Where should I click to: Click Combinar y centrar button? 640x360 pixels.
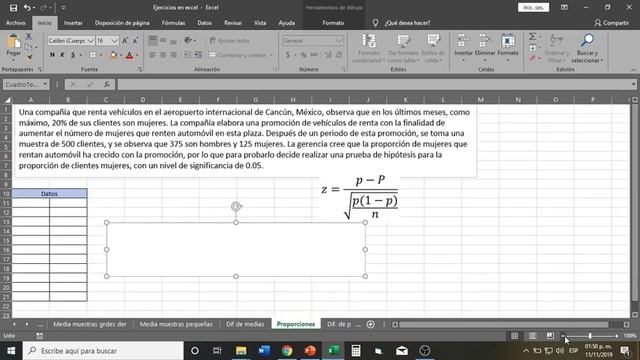238,55
